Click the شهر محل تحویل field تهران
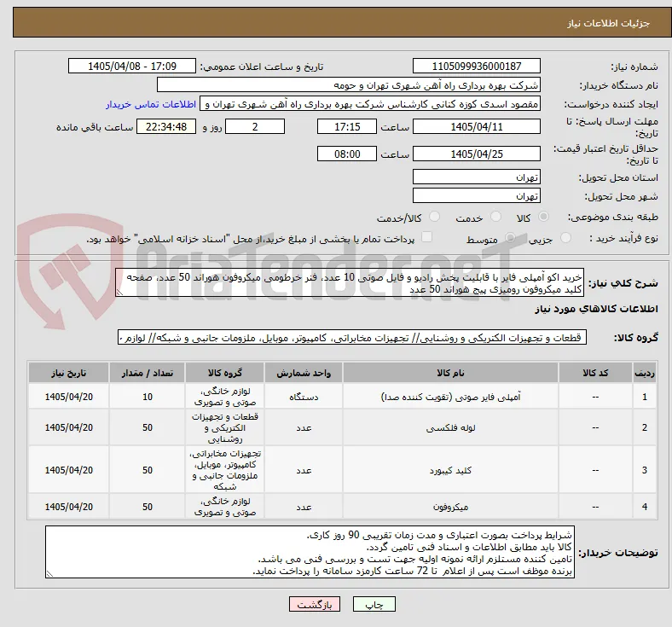The width and height of the screenshot is (672, 627). point(477,196)
